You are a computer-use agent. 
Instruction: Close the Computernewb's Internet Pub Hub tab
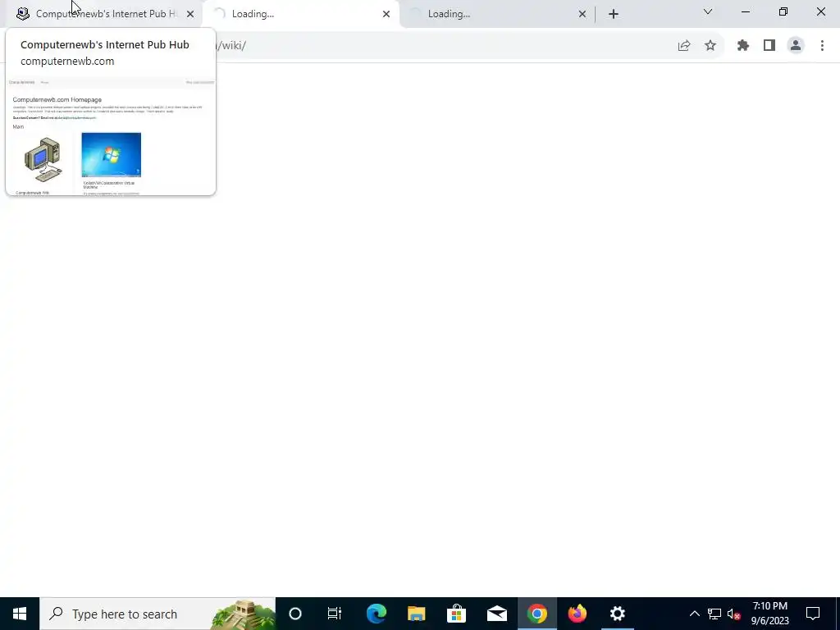(x=190, y=14)
